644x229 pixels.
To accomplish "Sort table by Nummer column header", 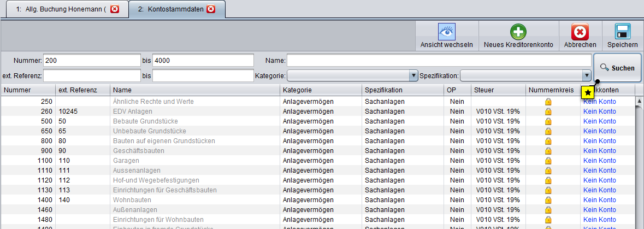I will [27, 90].
